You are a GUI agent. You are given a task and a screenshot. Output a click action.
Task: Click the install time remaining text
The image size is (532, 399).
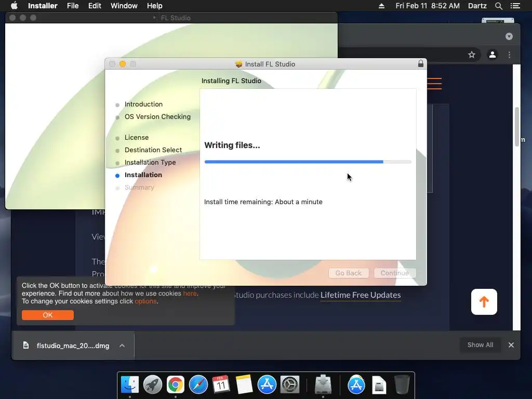pos(263,202)
